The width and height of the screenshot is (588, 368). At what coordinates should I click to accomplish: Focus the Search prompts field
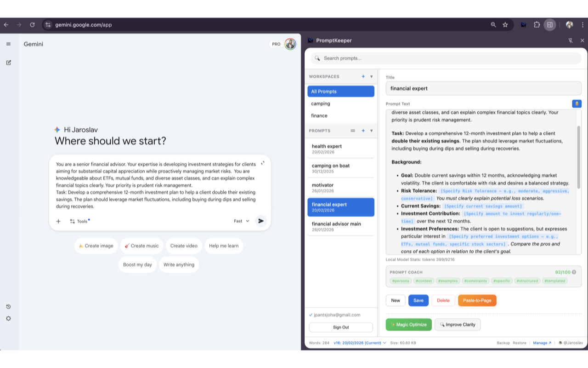point(446,58)
